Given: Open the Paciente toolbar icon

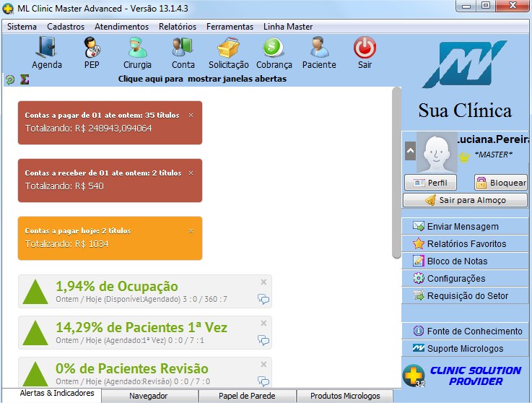Looking at the screenshot, I should pyautogui.click(x=319, y=49).
